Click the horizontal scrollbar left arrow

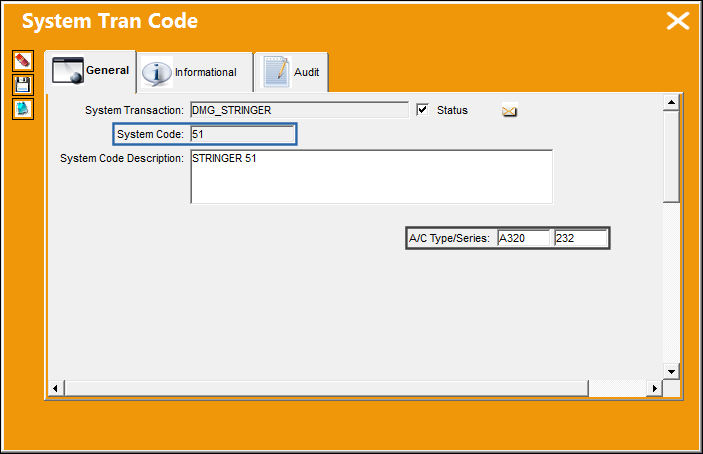click(x=56, y=388)
